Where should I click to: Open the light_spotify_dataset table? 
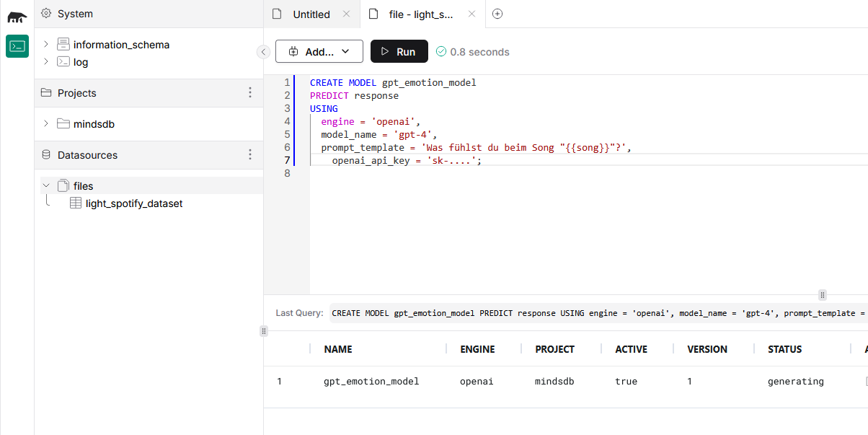point(134,203)
